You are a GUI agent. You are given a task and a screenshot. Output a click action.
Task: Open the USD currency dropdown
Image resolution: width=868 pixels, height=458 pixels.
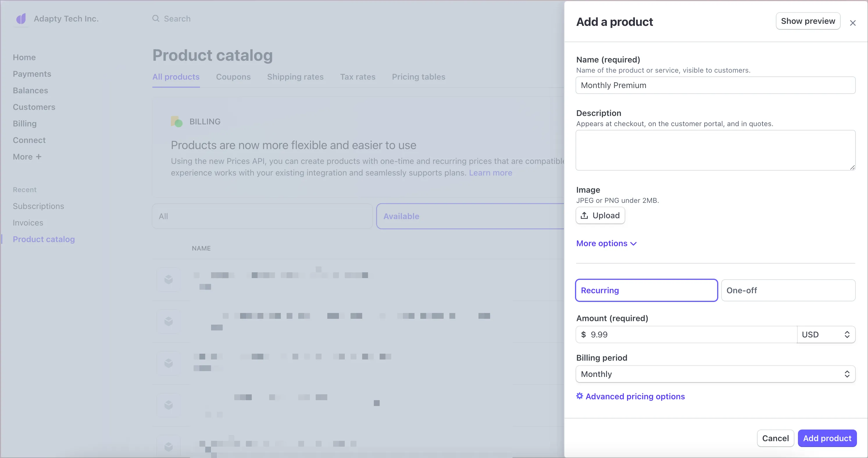pos(826,334)
